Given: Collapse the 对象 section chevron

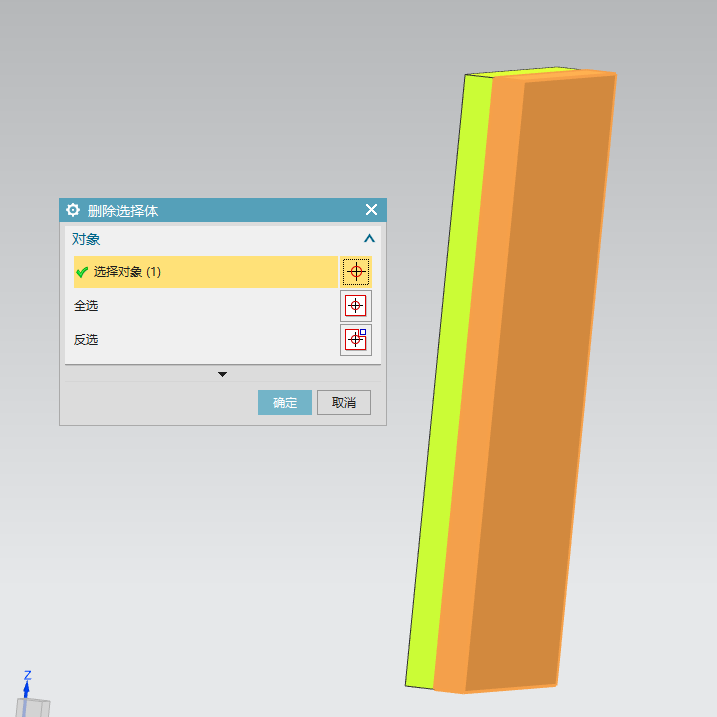Looking at the screenshot, I should pos(369,239).
